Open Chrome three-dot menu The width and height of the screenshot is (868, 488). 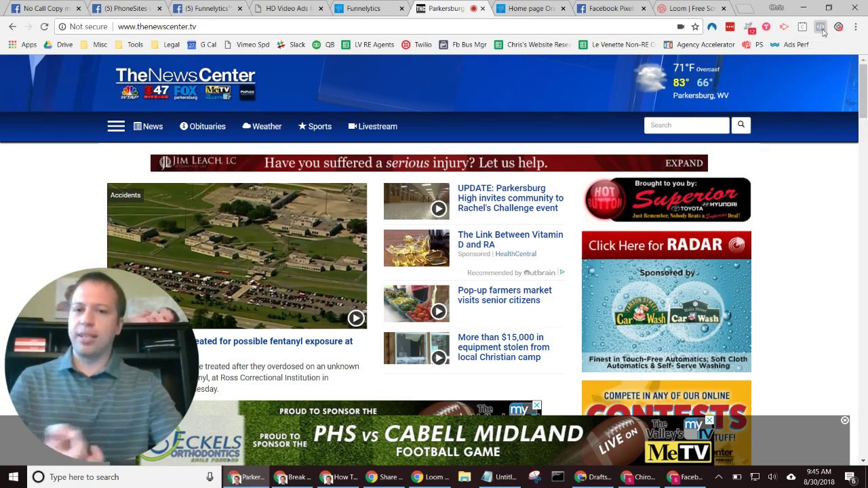tap(856, 26)
